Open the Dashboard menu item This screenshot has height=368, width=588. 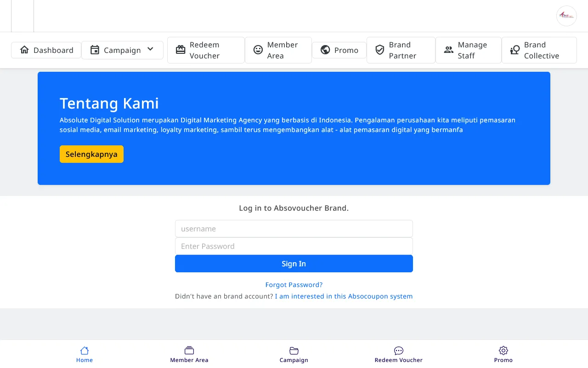click(x=46, y=50)
